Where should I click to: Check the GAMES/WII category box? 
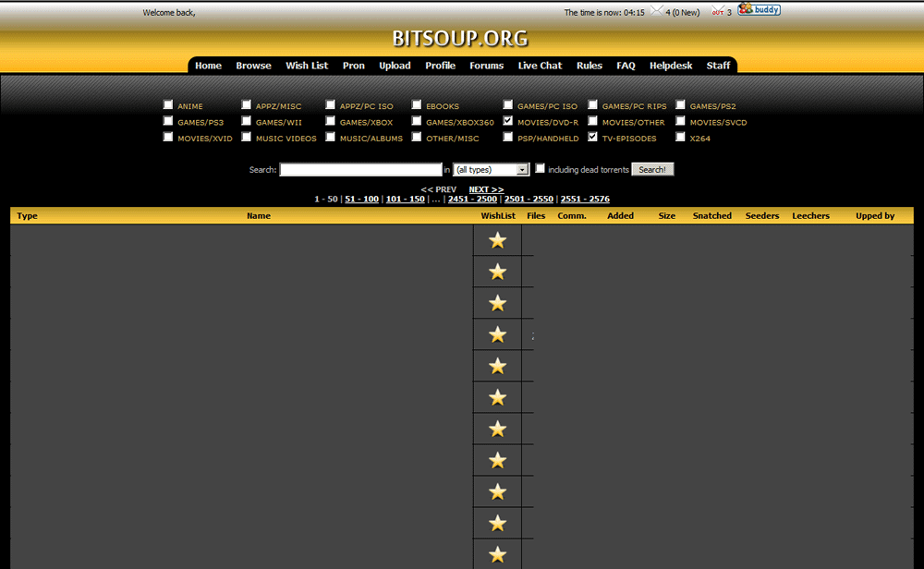(x=247, y=121)
